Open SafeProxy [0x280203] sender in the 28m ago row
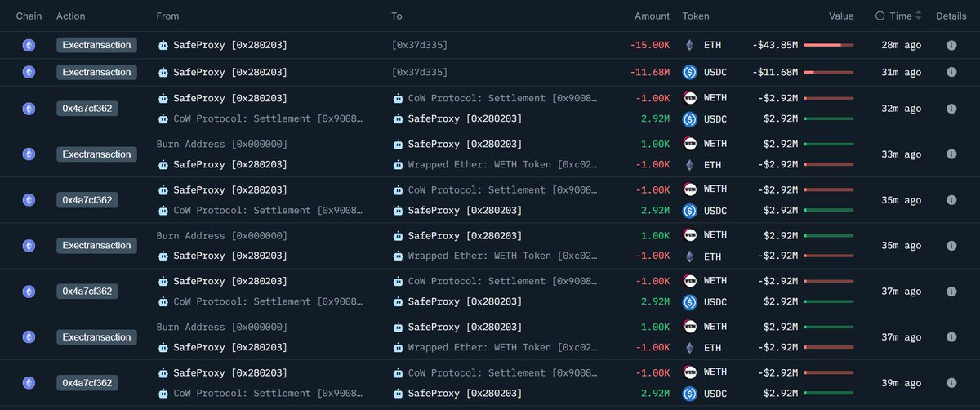The height and width of the screenshot is (410, 980). point(230,45)
